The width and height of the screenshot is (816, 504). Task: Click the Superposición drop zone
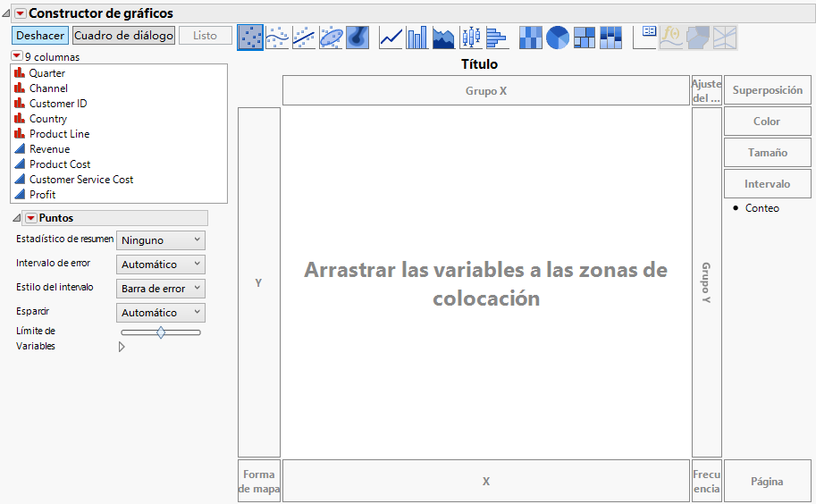768,90
